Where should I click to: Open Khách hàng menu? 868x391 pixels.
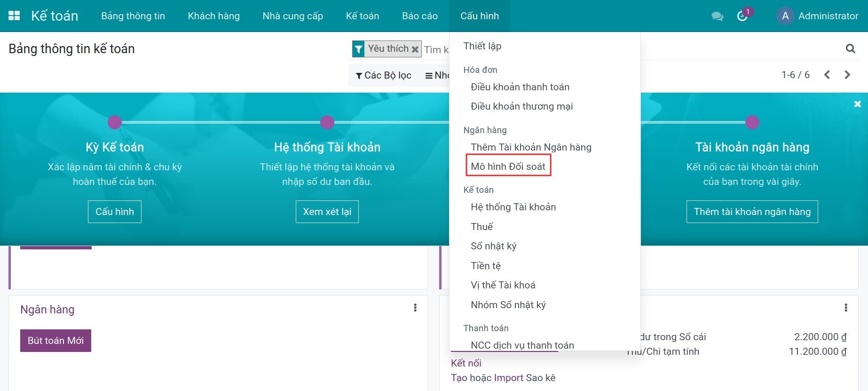214,16
